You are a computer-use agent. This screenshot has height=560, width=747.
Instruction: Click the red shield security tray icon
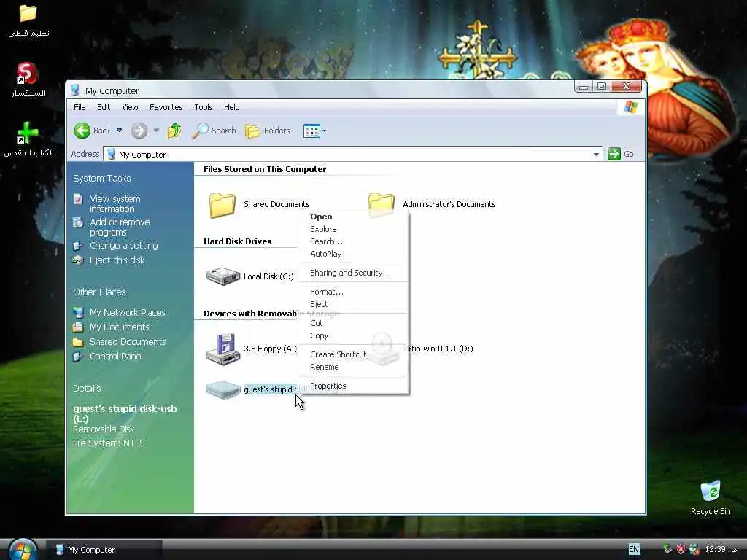coord(681,549)
